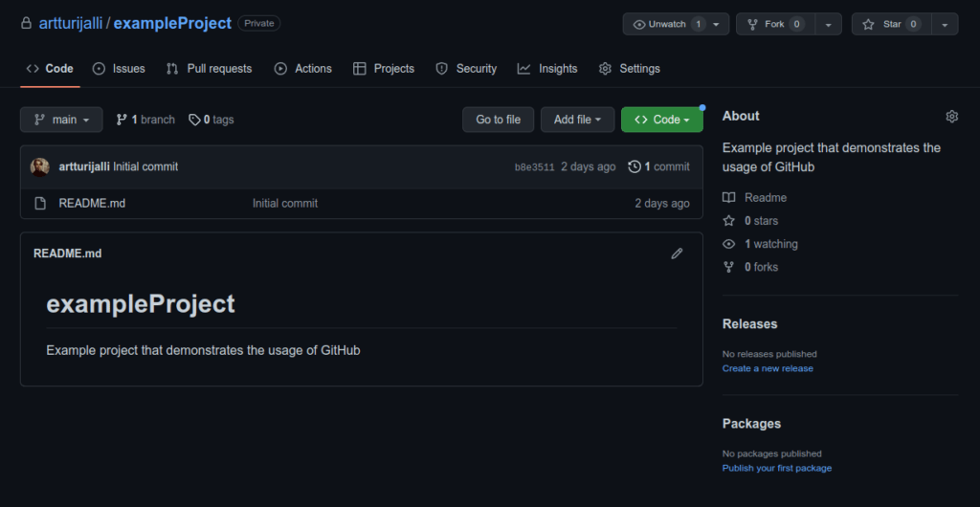View the 1 branch link
The image size is (980, 507).
[x=145, y=120]
